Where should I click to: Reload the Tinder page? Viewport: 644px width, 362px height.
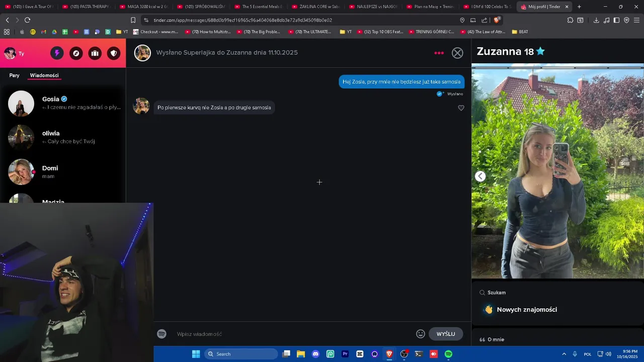pyautogui.click(x=27, y=20)
